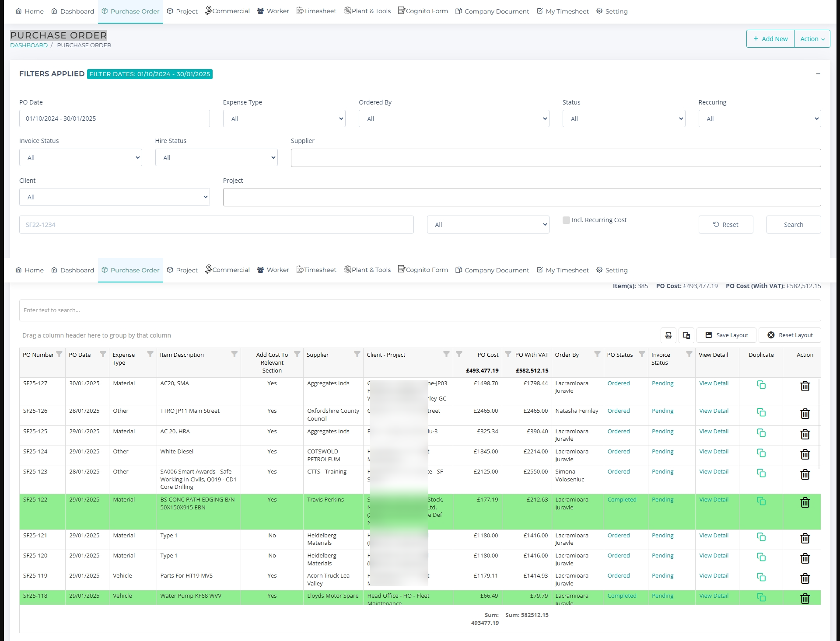Open the Action dropdown button
This screenshot has width=840, height=641.
pyautogui.click(x=812, y=39)
